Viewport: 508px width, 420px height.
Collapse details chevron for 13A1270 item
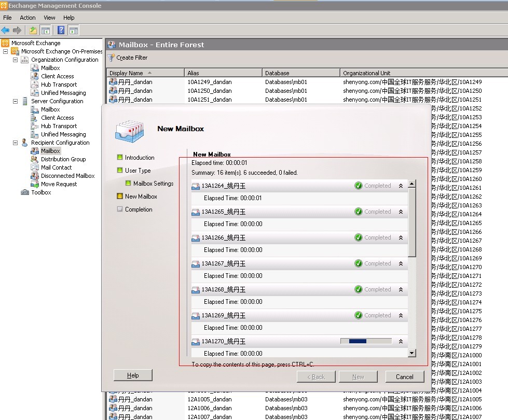pyautogui.click(x=401, y=341)
